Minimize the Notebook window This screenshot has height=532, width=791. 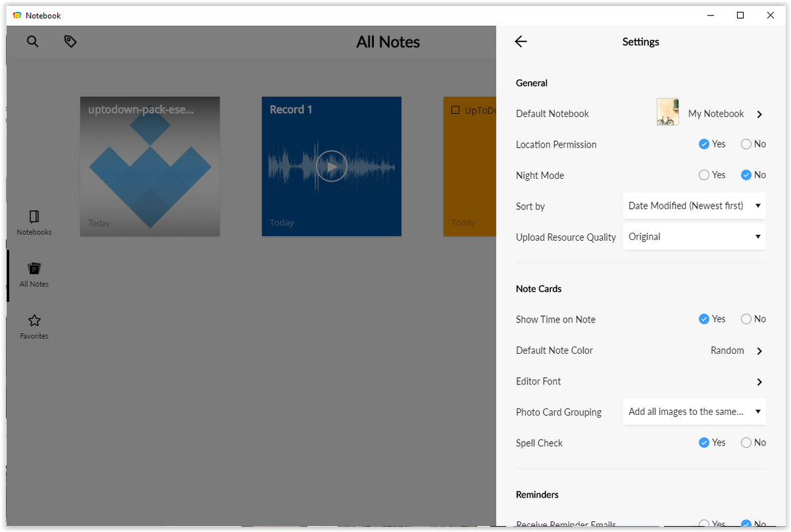click(711, 15)
